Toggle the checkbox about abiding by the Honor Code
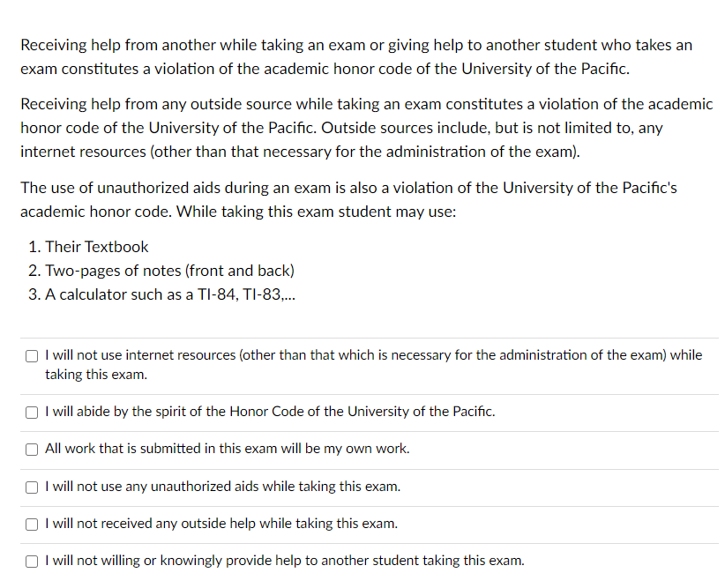The width and height of the screenshot is (725, 588). click(32, 412)
